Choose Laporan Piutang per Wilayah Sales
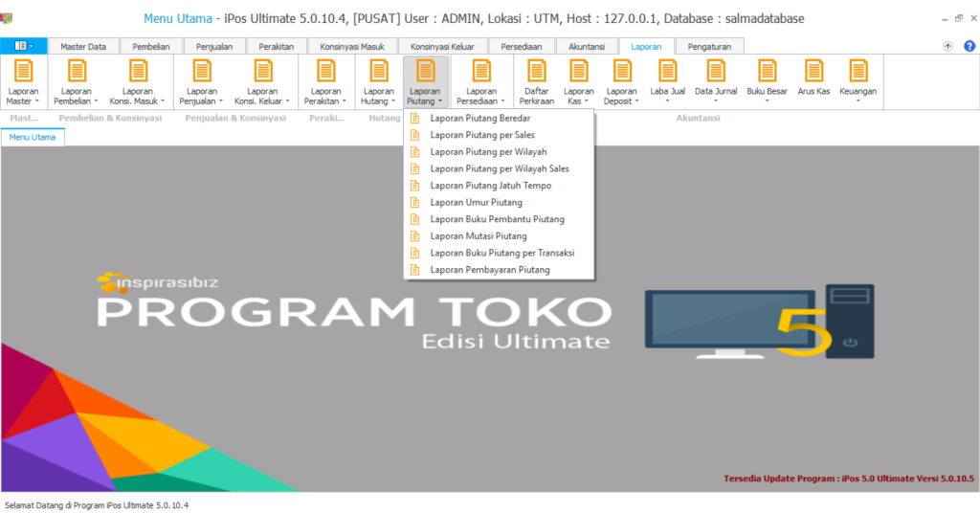980x513 pixels. pyautogui.click(x=499, y=168)
